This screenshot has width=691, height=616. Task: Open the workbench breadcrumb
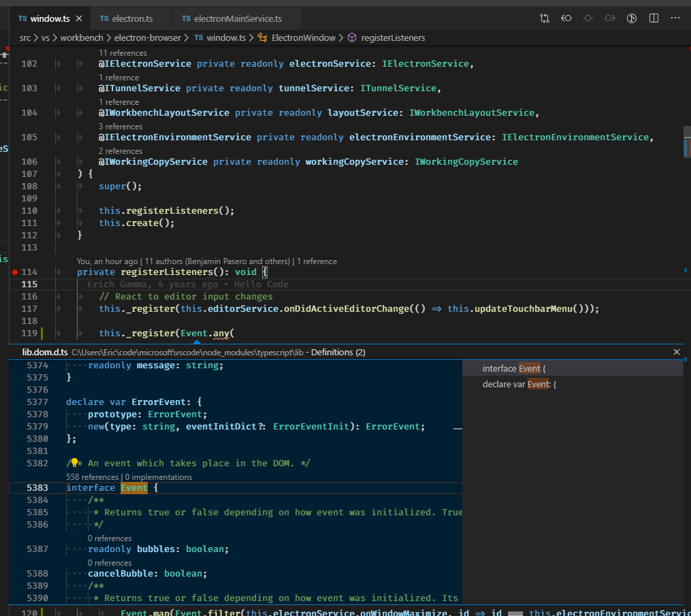82,38
